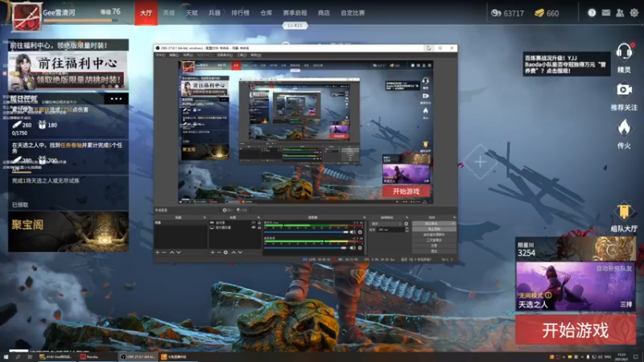Move source down in OBS sources toolbar
Screen dimensions: 644x362
coord(240,253)
